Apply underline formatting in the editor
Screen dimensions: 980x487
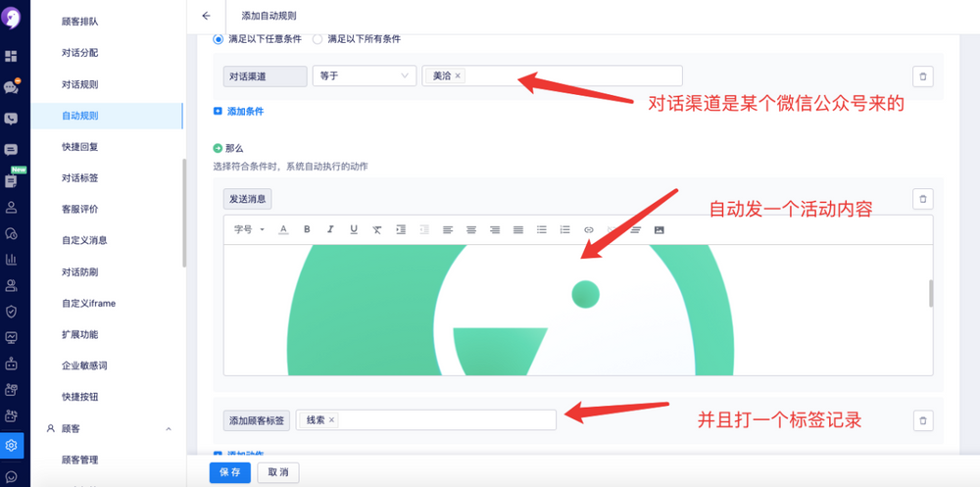pos(354,229)
